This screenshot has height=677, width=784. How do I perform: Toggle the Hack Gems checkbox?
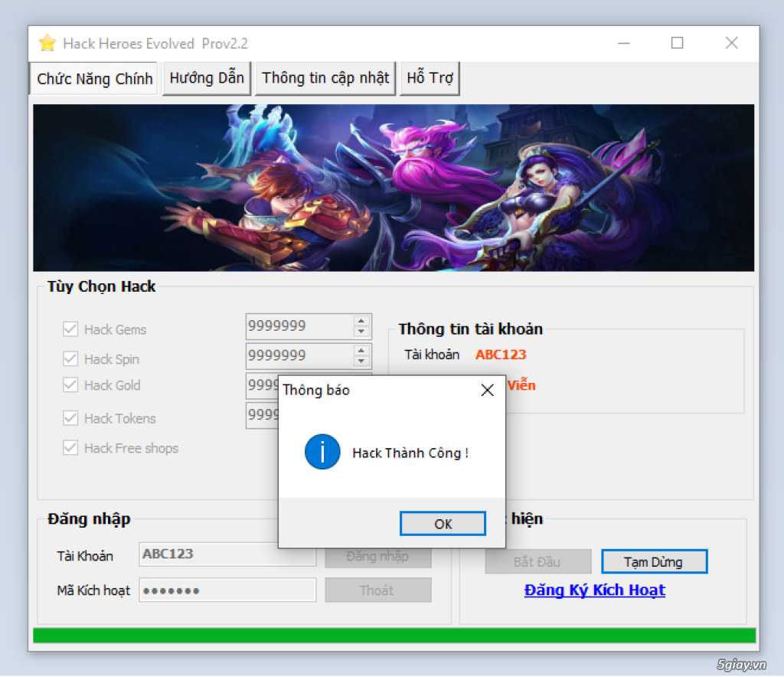click(x=70, y=329)
